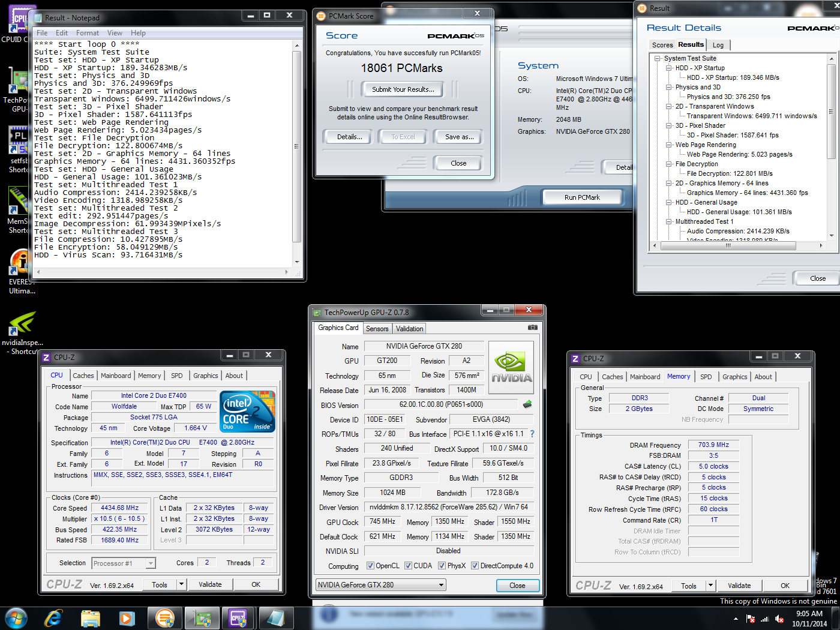Click the muted volume tray icon
Viewport: 840px width, 630px height.
point(779,619)
